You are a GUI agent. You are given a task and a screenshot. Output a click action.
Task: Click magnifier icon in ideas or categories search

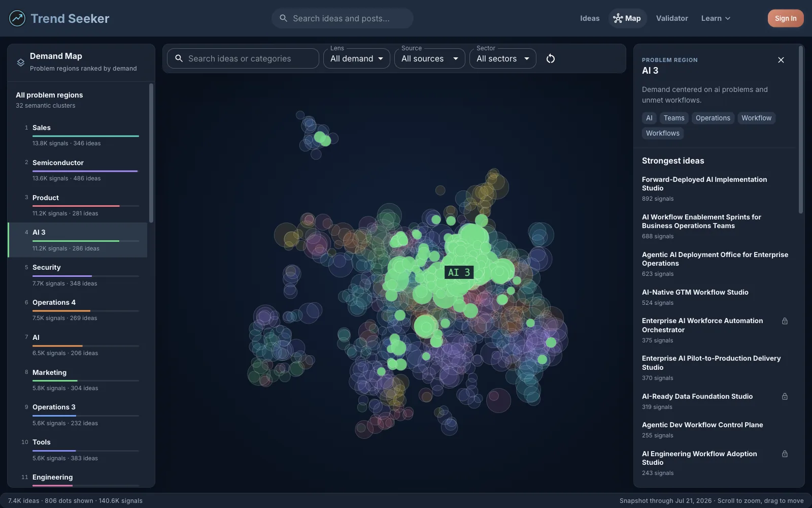pyautogui.click(x=179, y=58)
